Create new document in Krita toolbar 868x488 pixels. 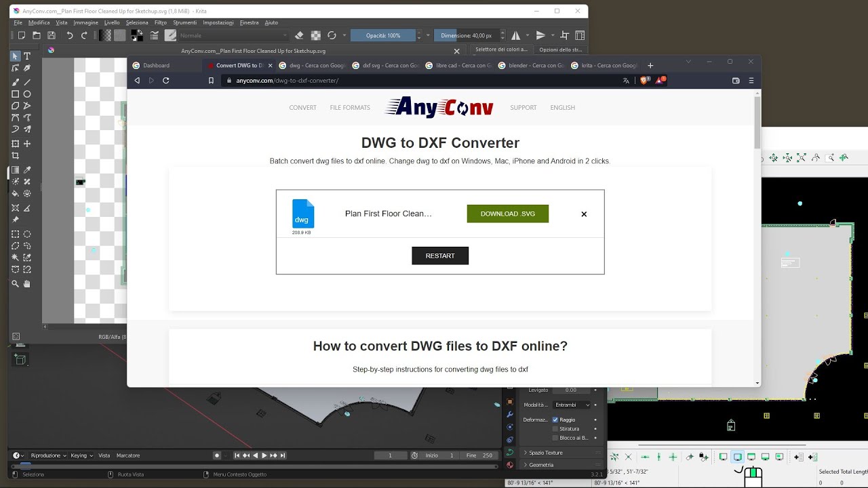coord(21,35)
